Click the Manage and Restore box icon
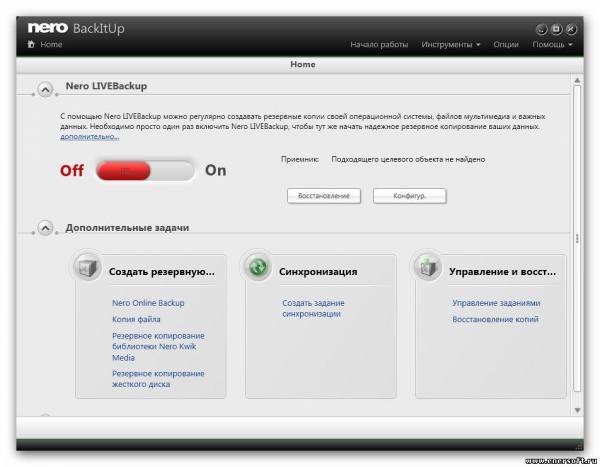 click(x=428, y=266)
